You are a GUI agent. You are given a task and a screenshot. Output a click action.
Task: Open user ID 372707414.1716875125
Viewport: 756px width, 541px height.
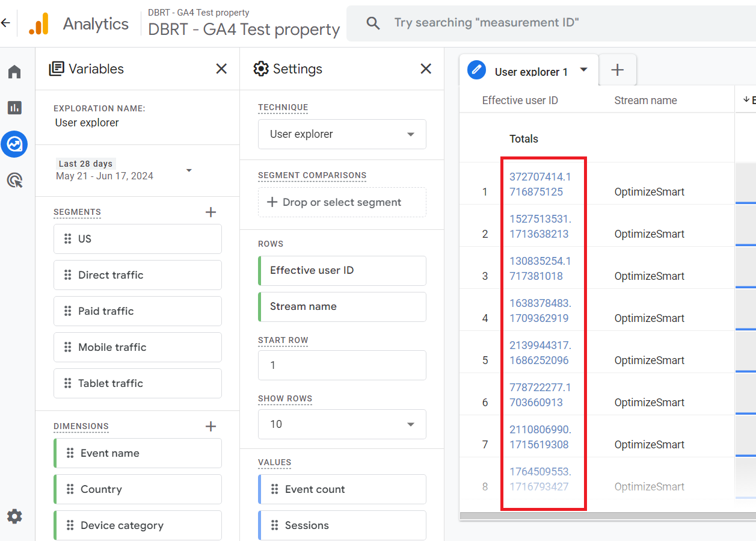click(x=540, y=184)
